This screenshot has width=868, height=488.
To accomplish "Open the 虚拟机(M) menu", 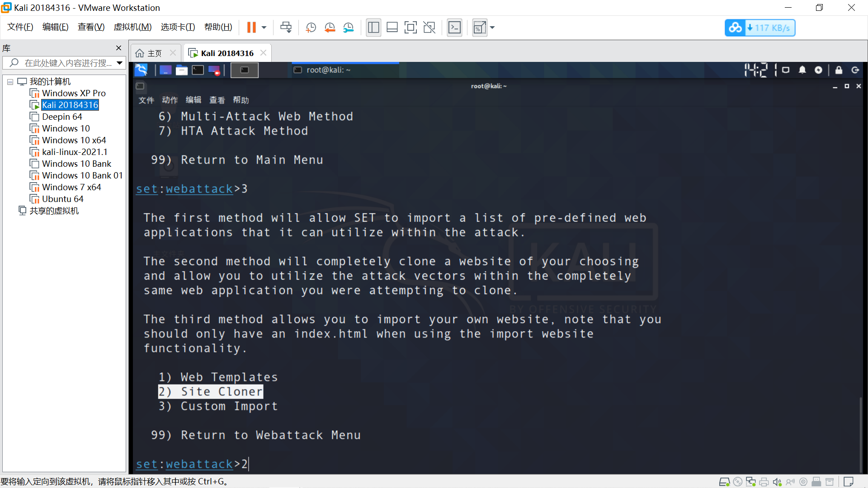I will point(132,27).
